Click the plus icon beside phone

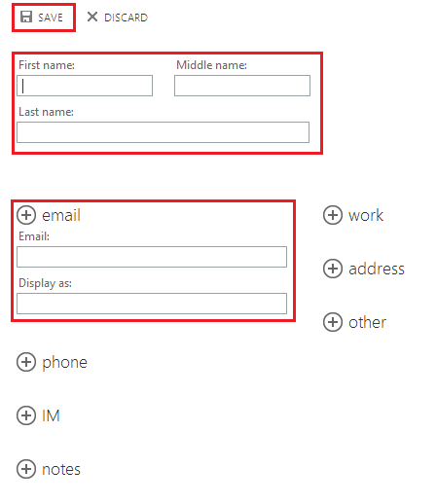pyautogui.click(x=26, y=362)
